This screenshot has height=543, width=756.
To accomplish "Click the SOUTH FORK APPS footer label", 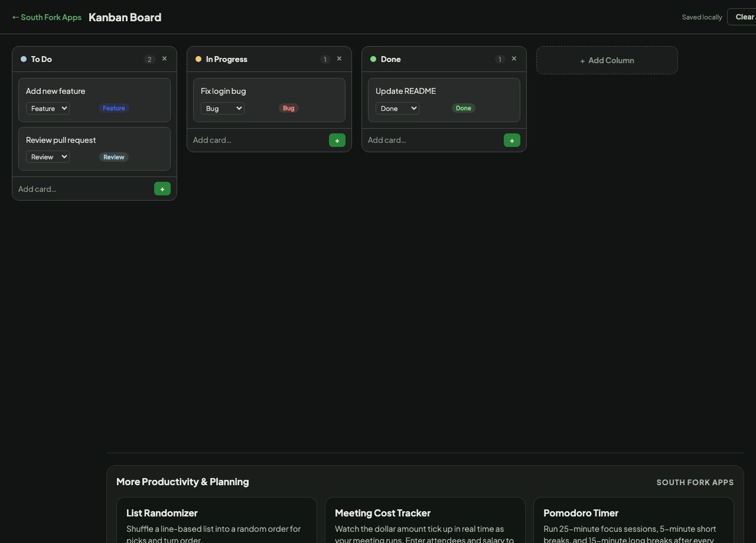I will pyautogui.click(x=695, y=482).
